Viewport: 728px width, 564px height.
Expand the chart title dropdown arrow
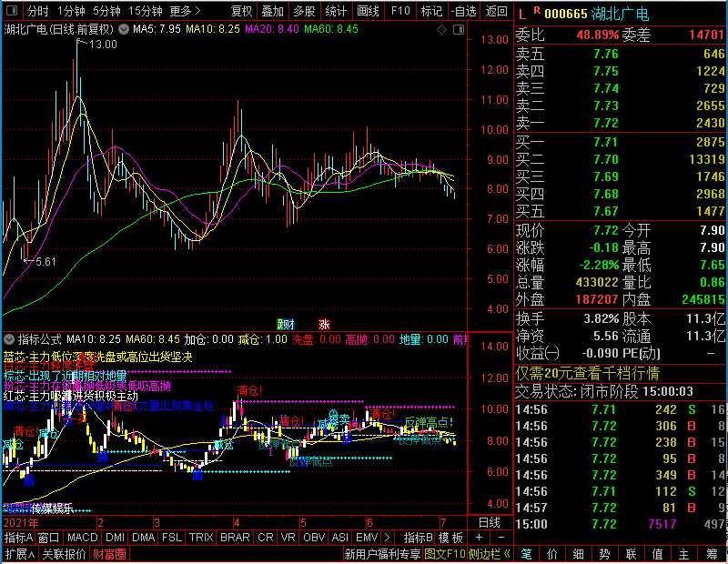pyautogui.click(x=124, y=29)
